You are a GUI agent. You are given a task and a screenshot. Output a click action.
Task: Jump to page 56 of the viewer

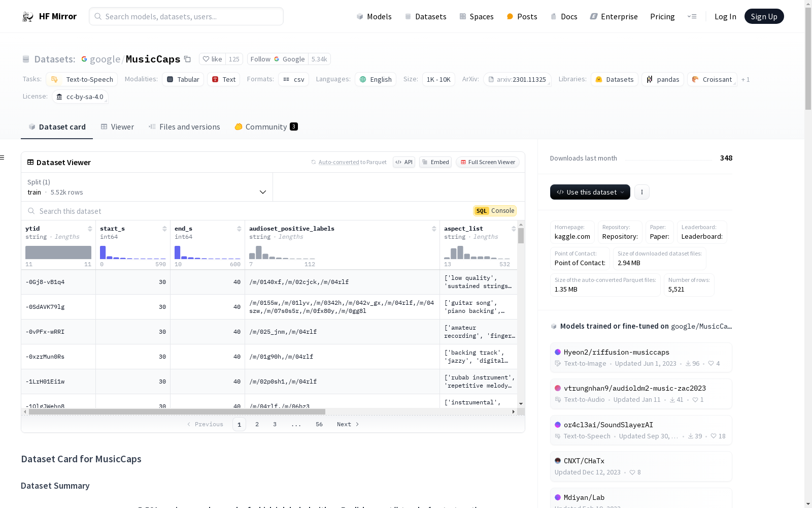click(319, 424)
